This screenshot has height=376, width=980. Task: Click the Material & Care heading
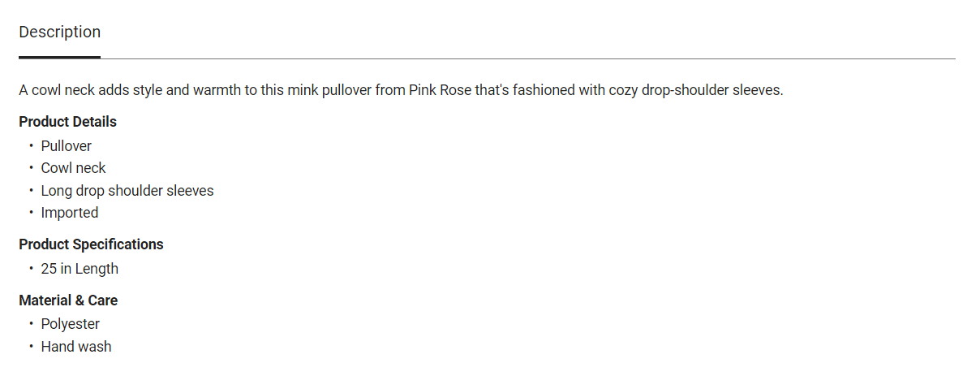(68, 300)
